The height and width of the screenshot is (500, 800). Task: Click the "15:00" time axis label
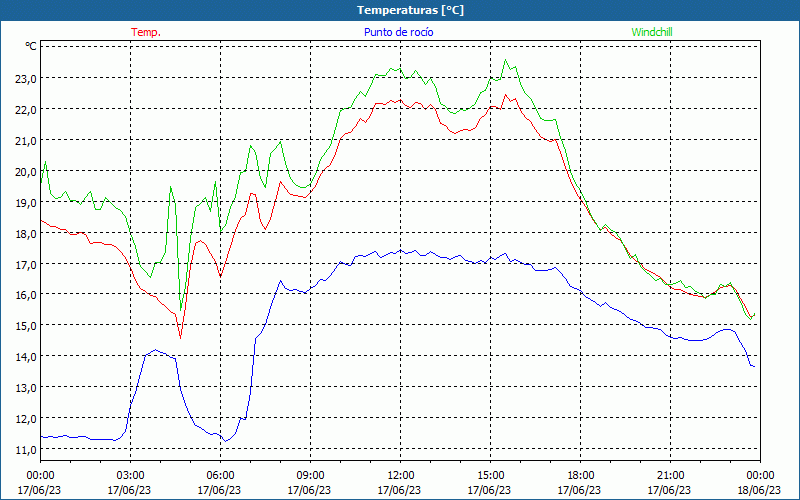pos(490,476)
